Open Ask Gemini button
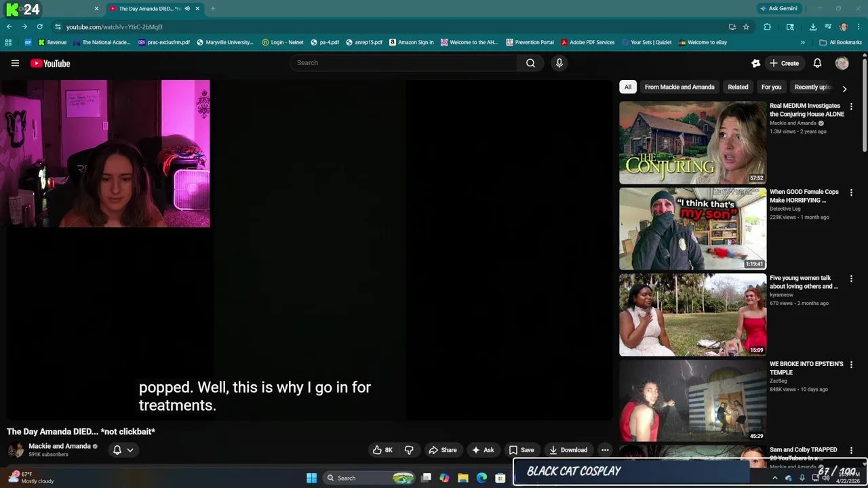Screen dimensions: 868x488 pyautogui.click(x=778, y=8)
